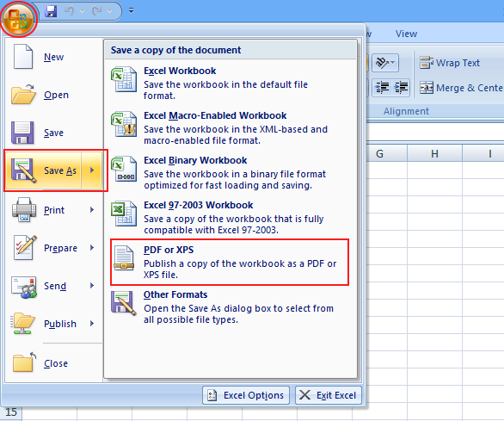504x421 pixels.
Task: Click Excel 97-2003 Workbook icon
Action: [x=124, y=214]
